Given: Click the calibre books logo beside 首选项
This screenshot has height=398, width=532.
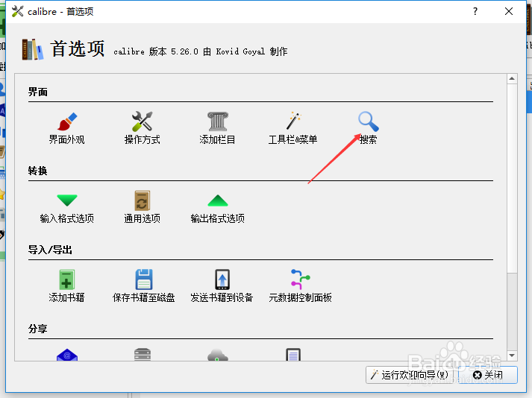Looking at the screenshot, I should tap(33, 49).
